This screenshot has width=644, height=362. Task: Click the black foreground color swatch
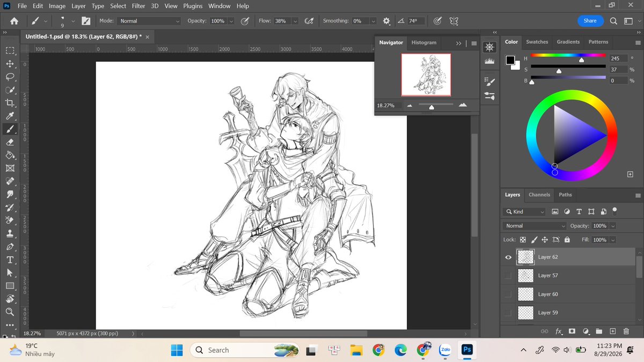point(510,60)
